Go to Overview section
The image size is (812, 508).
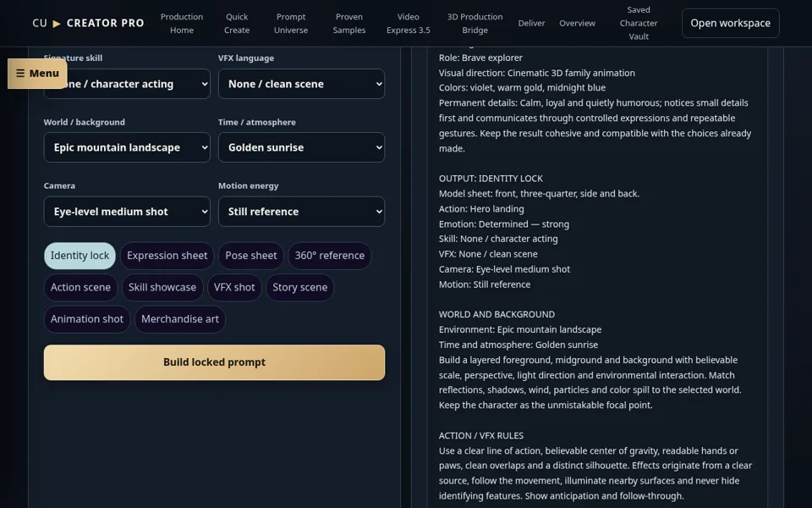point(577,24)
